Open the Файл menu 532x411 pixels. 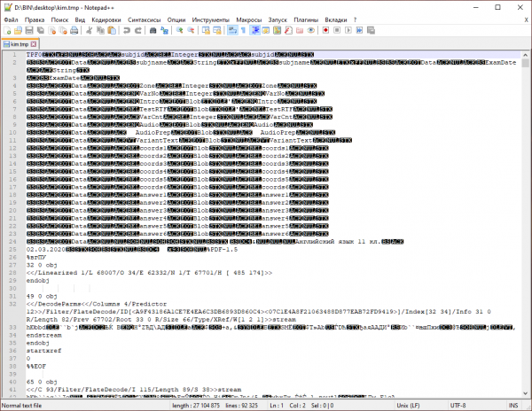[11, 18]
